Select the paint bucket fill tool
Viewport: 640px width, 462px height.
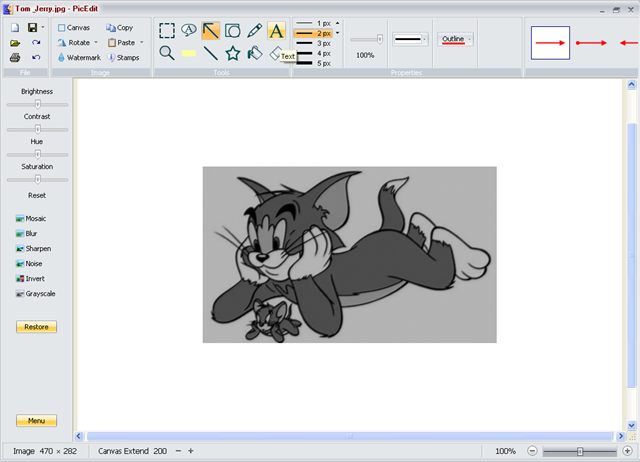pos(255,53)
